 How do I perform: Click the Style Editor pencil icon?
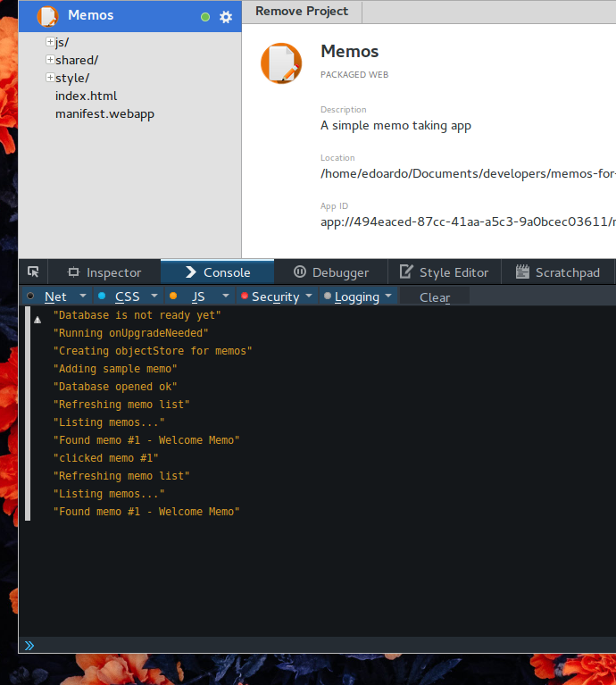406,271
